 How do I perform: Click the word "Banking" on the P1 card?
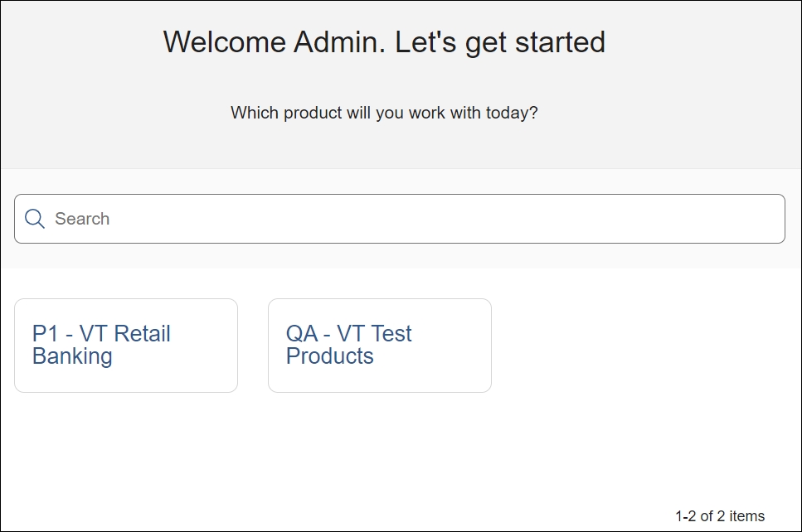point(72,356)
